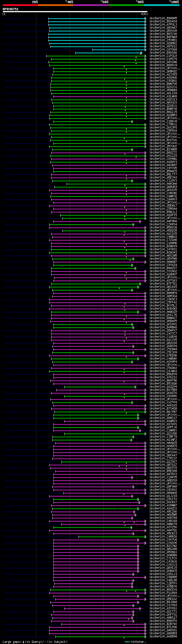Open hit UniRef100_B9S4S4
The image size is (182, 644).
point(163,21)
